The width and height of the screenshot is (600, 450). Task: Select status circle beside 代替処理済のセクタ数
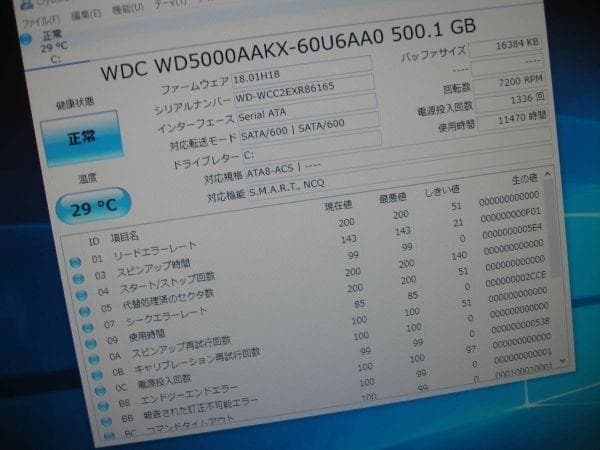click(x=85, y=311)
